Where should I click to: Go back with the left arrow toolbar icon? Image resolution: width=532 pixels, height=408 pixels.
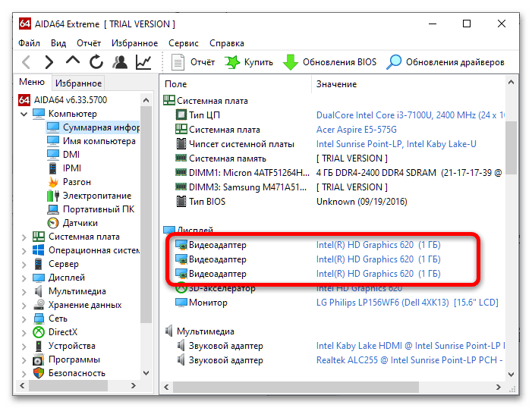tap(26, 62)
